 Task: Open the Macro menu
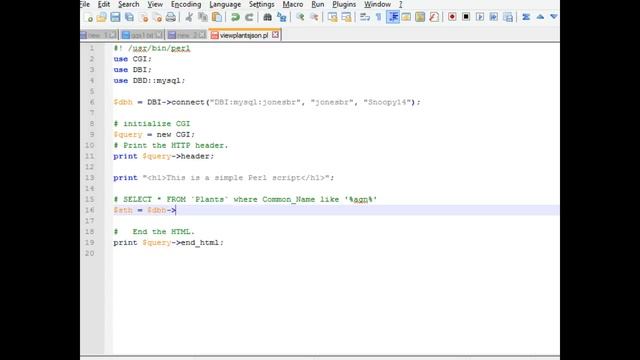pos(293,4)
